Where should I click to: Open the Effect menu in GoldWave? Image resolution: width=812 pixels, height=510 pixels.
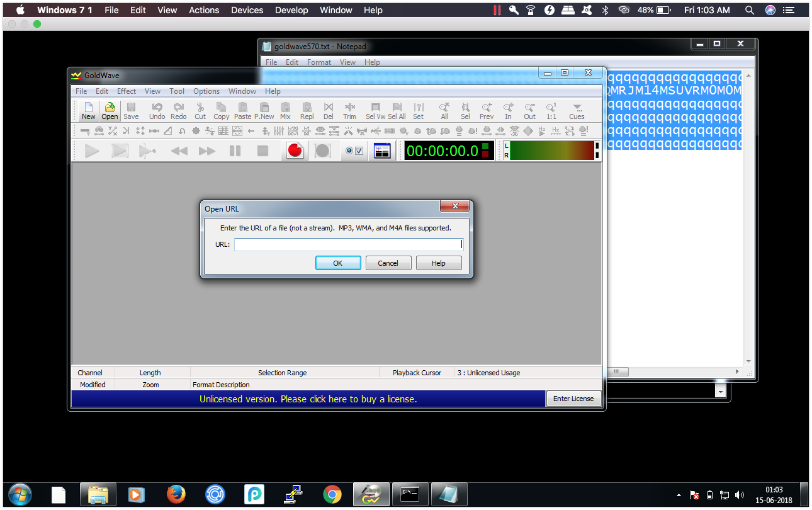pyautogui.click(x=127, y=91)
